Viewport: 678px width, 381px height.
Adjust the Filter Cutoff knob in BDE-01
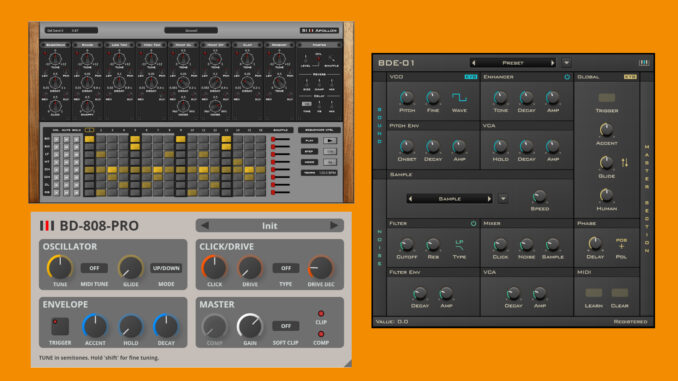point(406,245)
